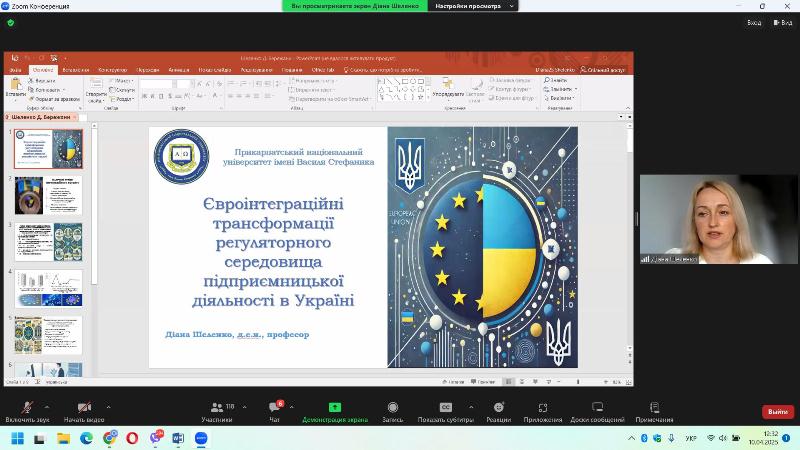Start video with the camera button
800x450 pixels.
(84, 408)
